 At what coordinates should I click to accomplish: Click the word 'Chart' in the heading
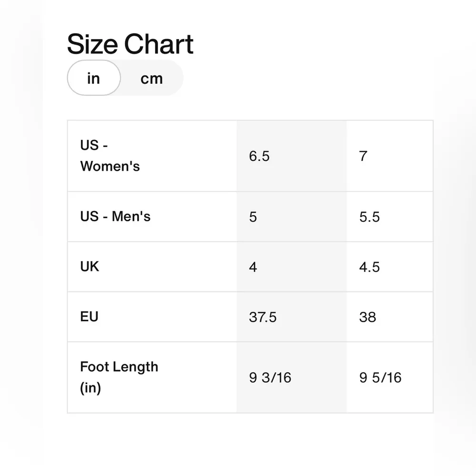point(159,44)
